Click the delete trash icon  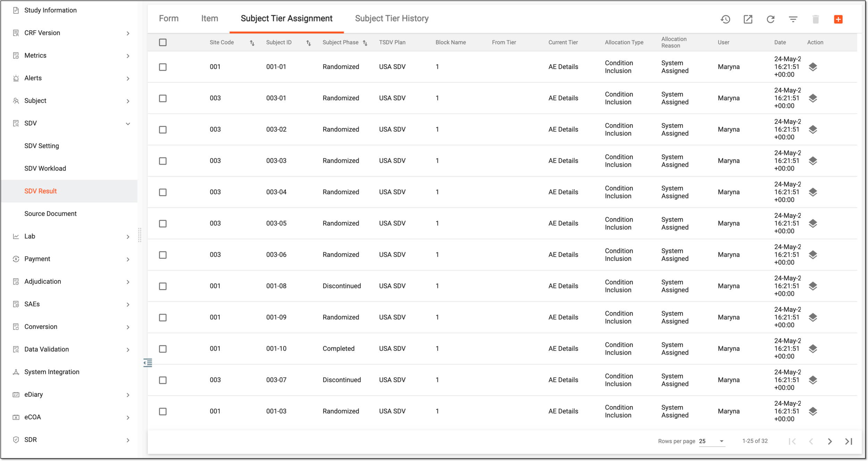tap(816, 19)
